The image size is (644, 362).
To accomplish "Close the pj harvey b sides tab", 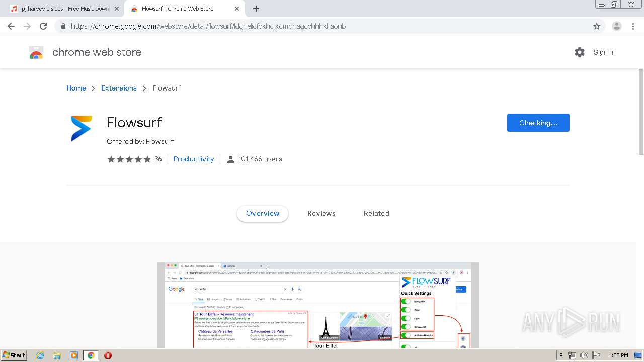I will pos(117,9).
